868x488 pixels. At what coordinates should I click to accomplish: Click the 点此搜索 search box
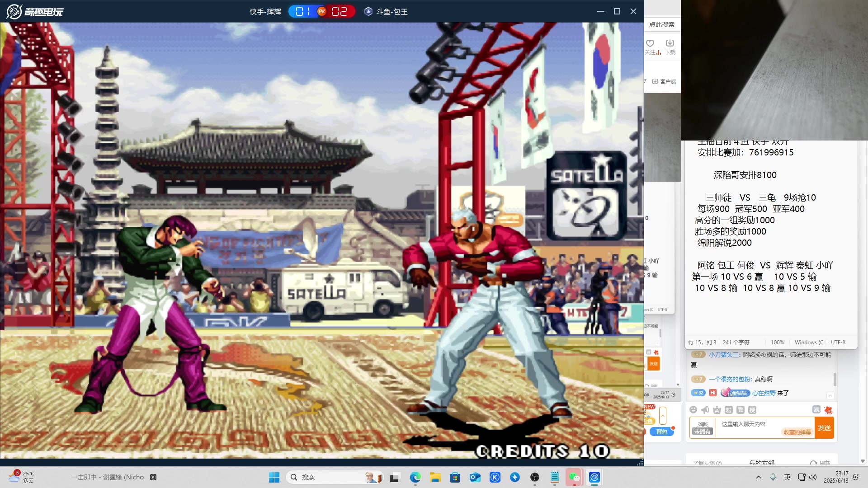click(662, 24)
